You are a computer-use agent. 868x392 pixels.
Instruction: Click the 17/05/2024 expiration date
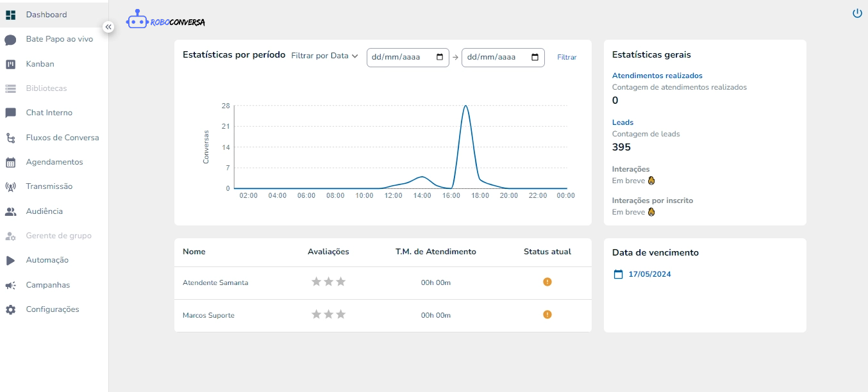click(x=649, y=274)
